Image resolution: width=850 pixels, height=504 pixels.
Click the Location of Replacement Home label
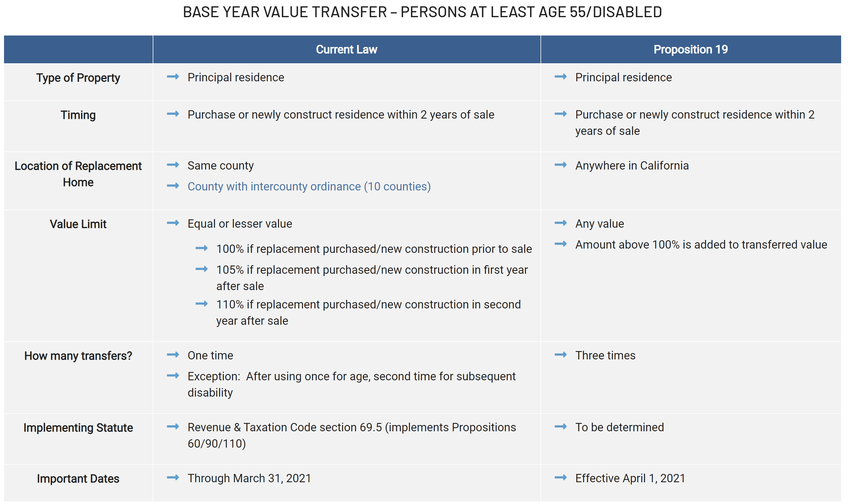78,174
